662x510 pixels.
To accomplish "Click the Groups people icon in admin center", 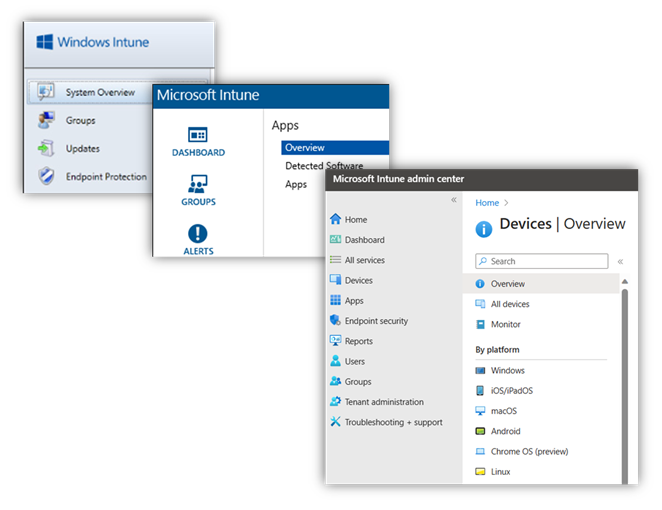I will [335, 381].
